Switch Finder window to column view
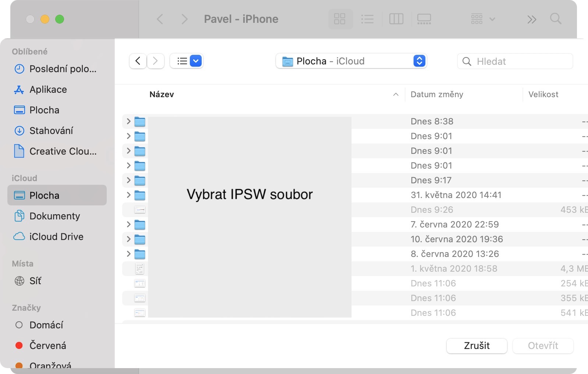Image resolution: width=588 pixels, height=374 pixels. (x=396, y=19)
